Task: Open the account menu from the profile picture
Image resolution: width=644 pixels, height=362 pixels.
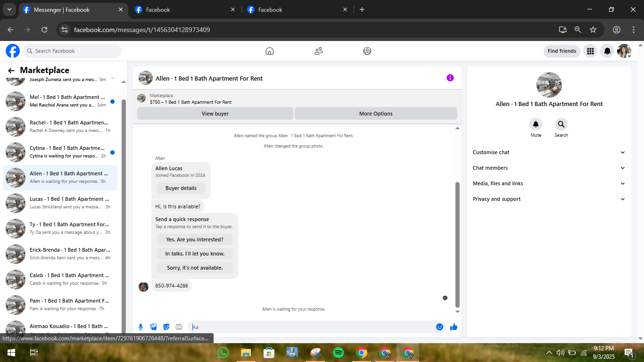Action: [624, 51]
